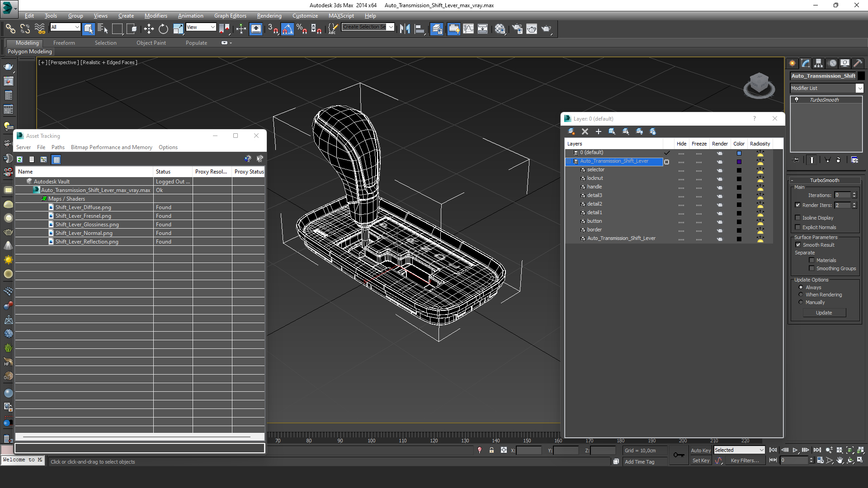The width and height of the screenshot is (868, 488).
Task: Select the Always update option
Action: (x=801, y=287)
